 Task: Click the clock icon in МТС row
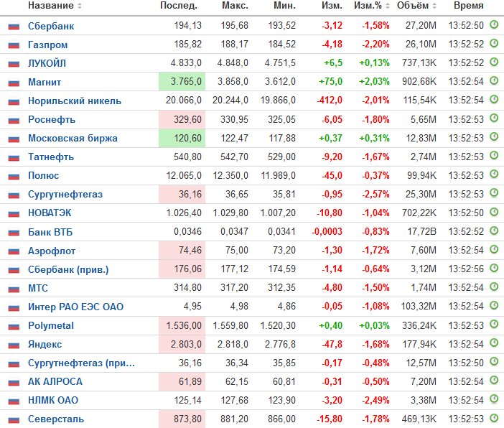tap(494, 287)
